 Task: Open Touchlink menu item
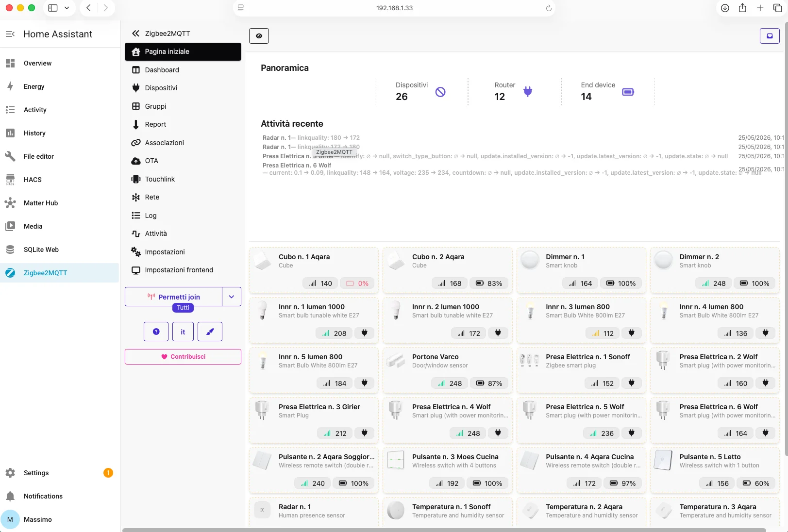(x=183, y=179)
